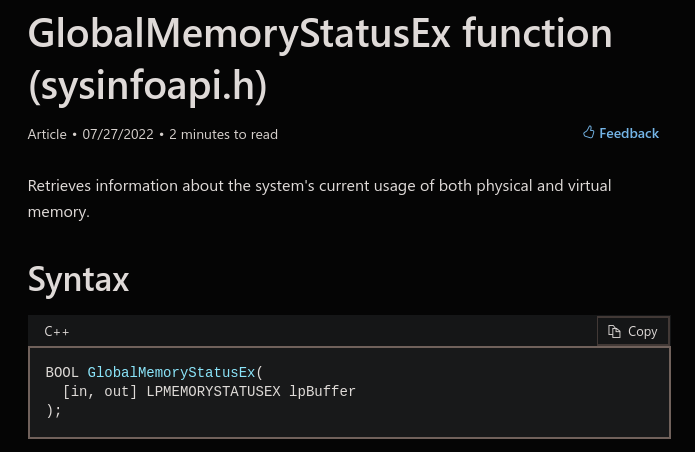
Task: Click the C++ language label
Action: coord(57,331)
